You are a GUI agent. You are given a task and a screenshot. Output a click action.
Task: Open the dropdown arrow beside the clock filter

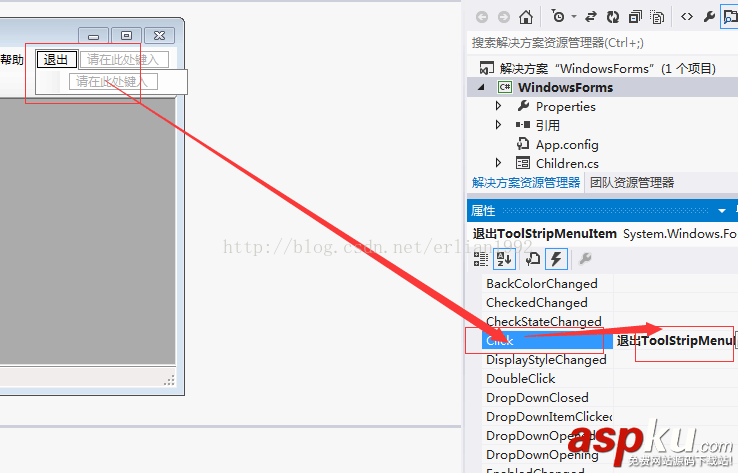[x=574, y=17]
